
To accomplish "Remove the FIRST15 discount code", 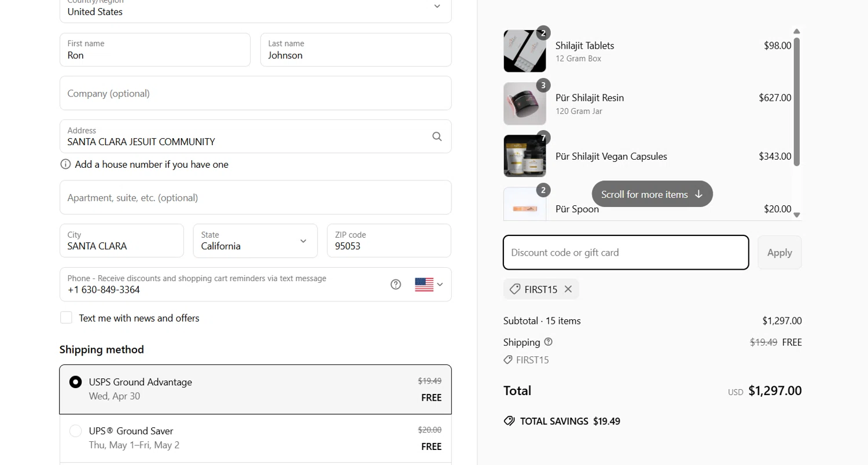I will point(568,289).
